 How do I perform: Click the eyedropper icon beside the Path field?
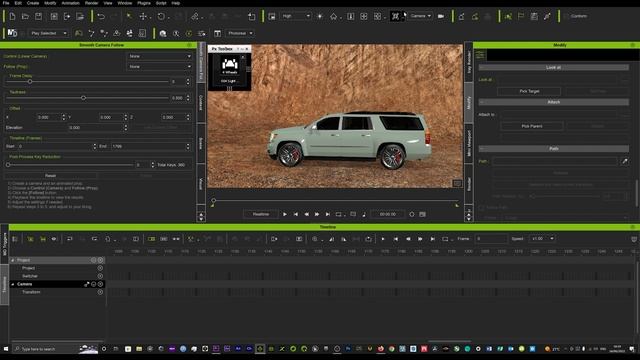pyautogui.click(x=625, y=161)
